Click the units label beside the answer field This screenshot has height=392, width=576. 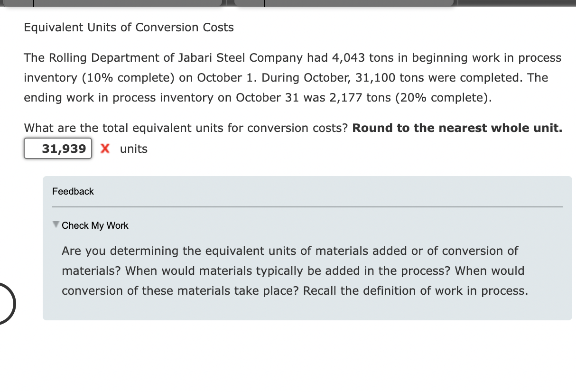pos(134,149)
